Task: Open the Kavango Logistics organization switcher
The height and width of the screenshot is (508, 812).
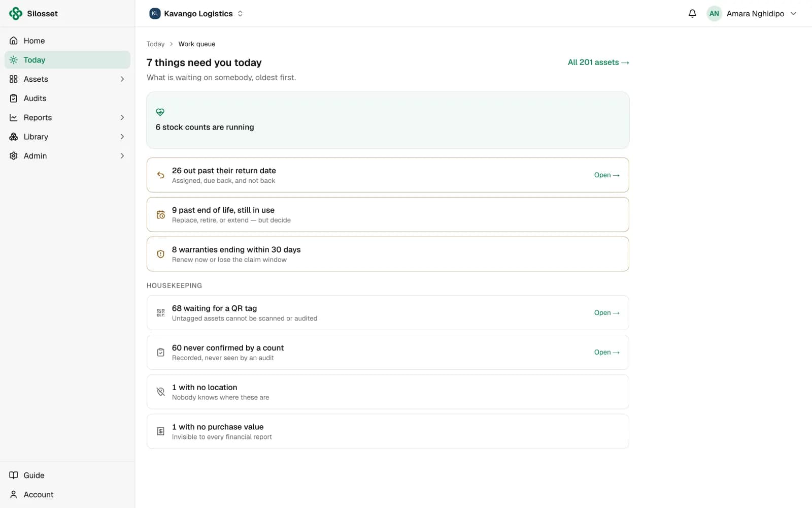Action: click(x=196, y=14)
